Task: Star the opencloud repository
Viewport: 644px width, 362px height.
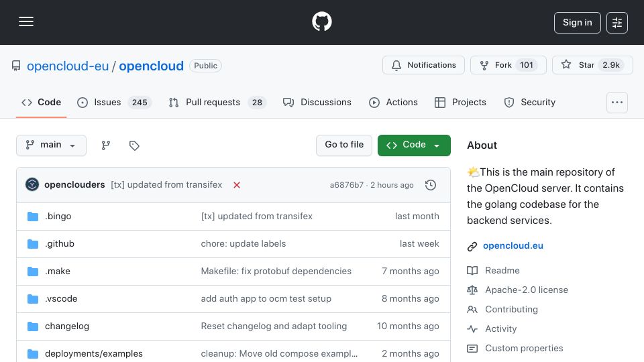Action: coord(592,65)
